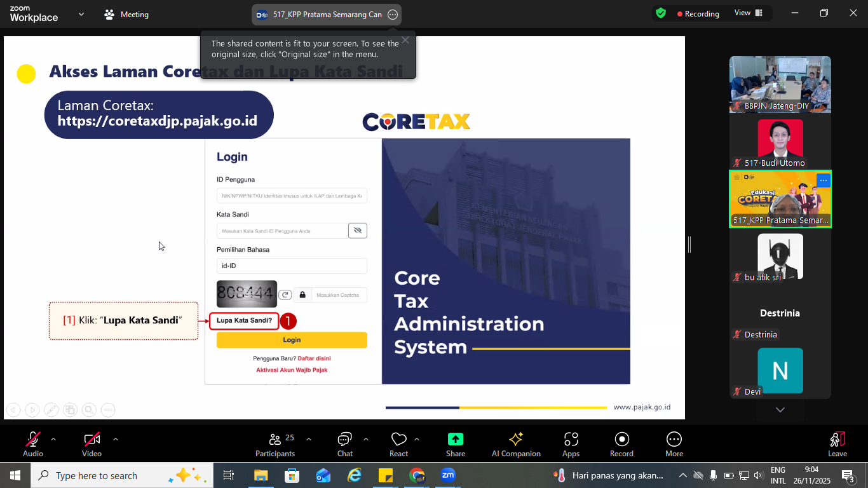Close the shared content size tooltip

tap(405, 40)
